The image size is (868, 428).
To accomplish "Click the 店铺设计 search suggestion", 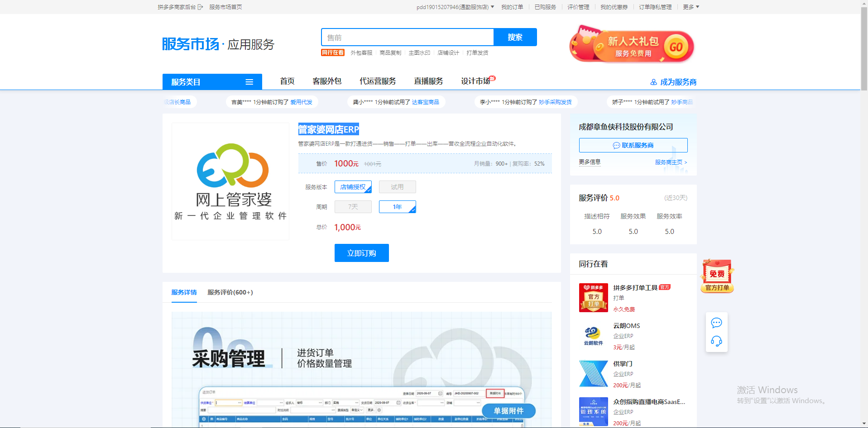I will (448, 53).
